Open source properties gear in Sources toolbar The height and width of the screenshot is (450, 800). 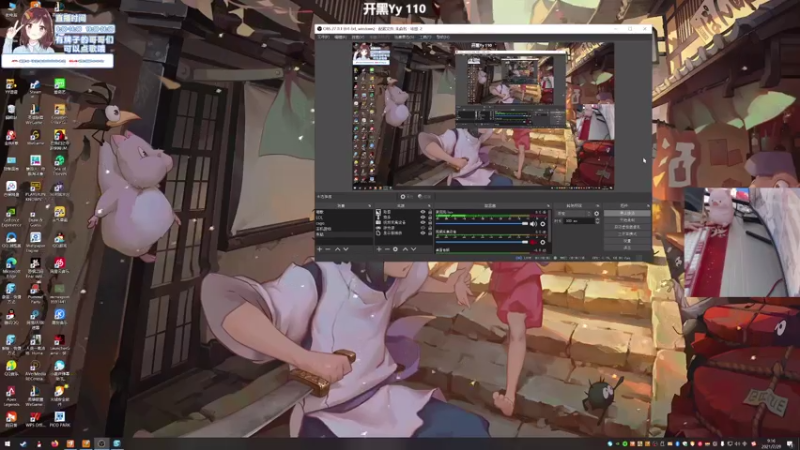tap(395, 249)
